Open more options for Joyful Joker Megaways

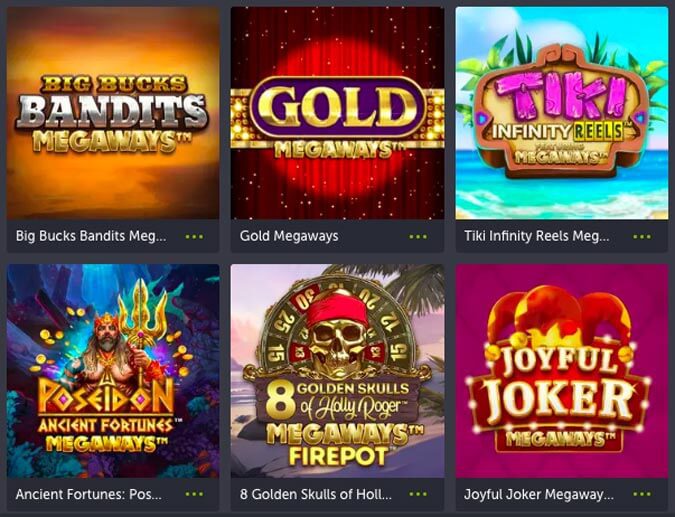tap(642, 494)
